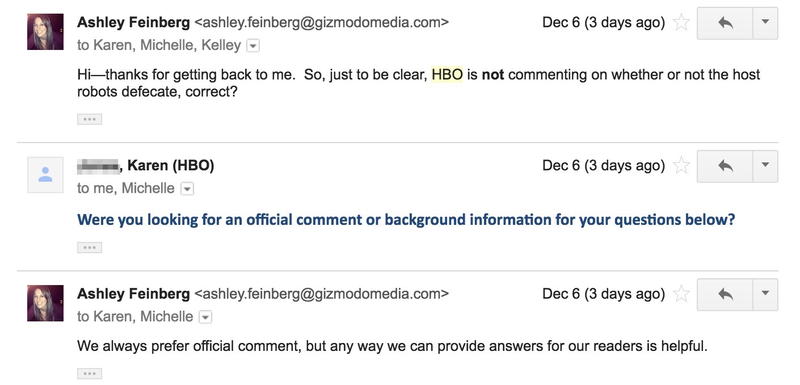Open more options dropdown on first email
This screenshot has width=800, height=385.
point(765,23)
